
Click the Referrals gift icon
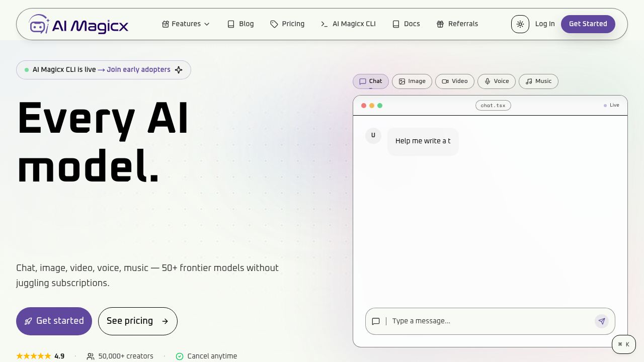tap(440, 24)
